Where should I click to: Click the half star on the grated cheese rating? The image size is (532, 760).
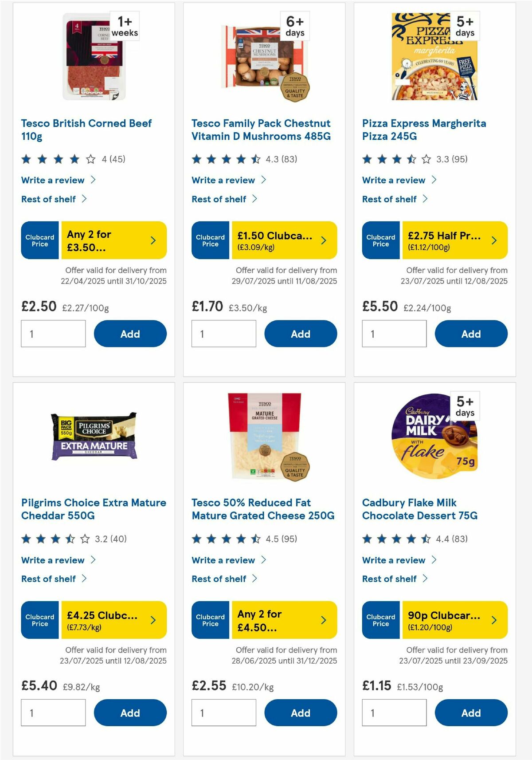tap(255, 539)
